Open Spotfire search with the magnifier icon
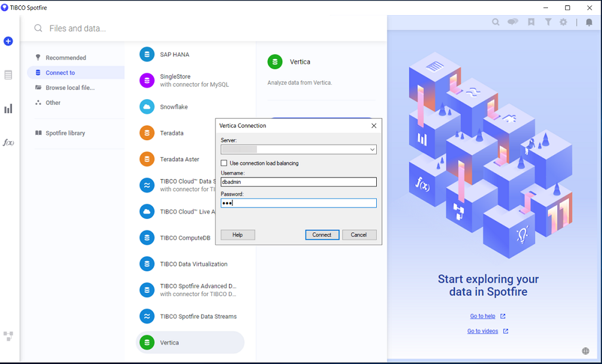 495,22
